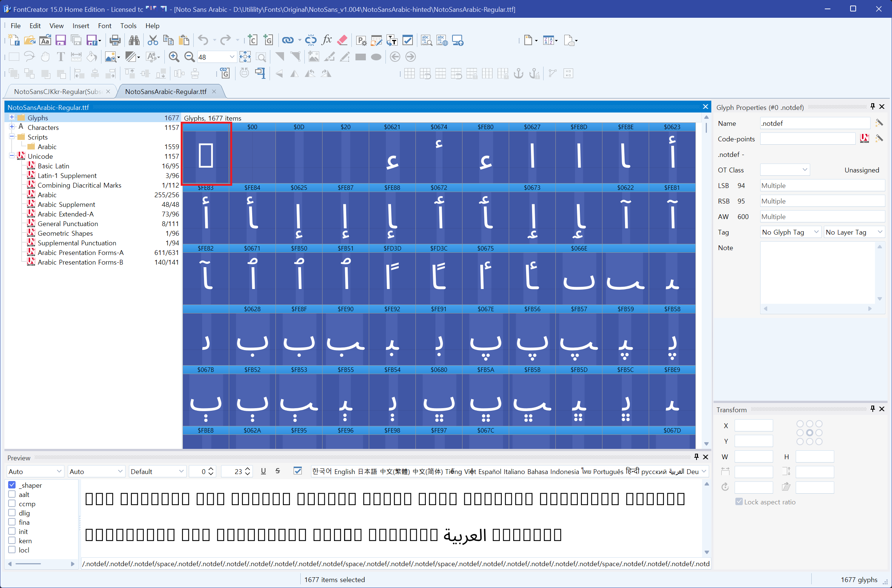This screenshot has height=588, width=892.
Task: Click the purple Save floppy icon
Action: (x=60, y=40)
